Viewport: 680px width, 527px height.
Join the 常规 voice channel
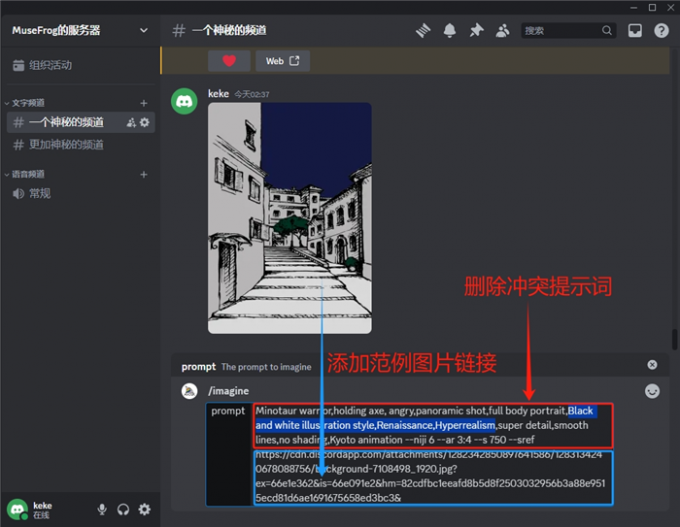[81, 193]
